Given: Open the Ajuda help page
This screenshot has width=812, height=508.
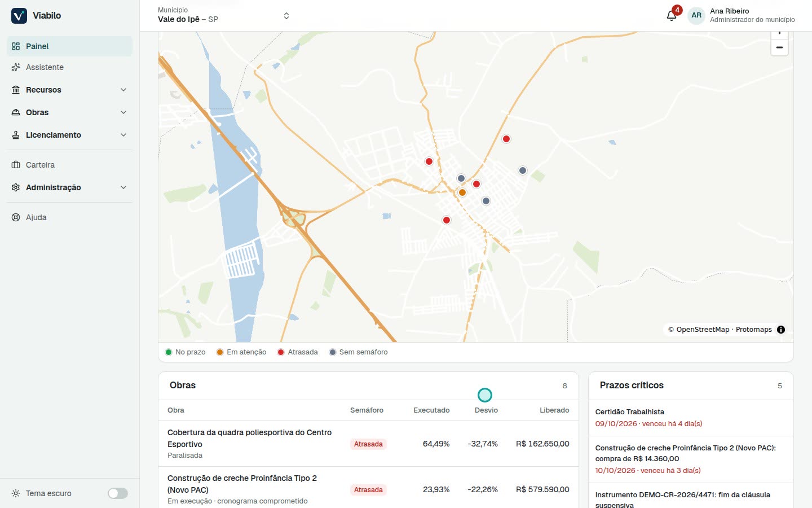Looking at the screenshot, I should pos(69,217).
